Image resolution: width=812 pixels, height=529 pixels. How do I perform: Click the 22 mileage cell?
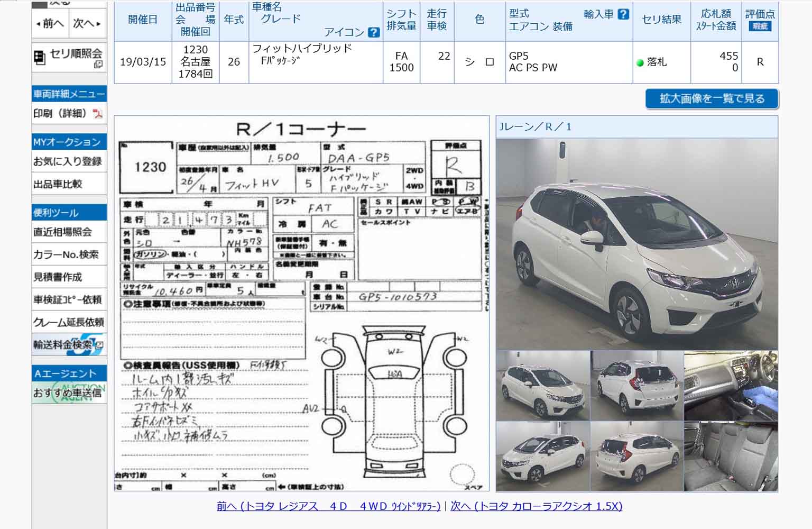(x=437, y=62)
